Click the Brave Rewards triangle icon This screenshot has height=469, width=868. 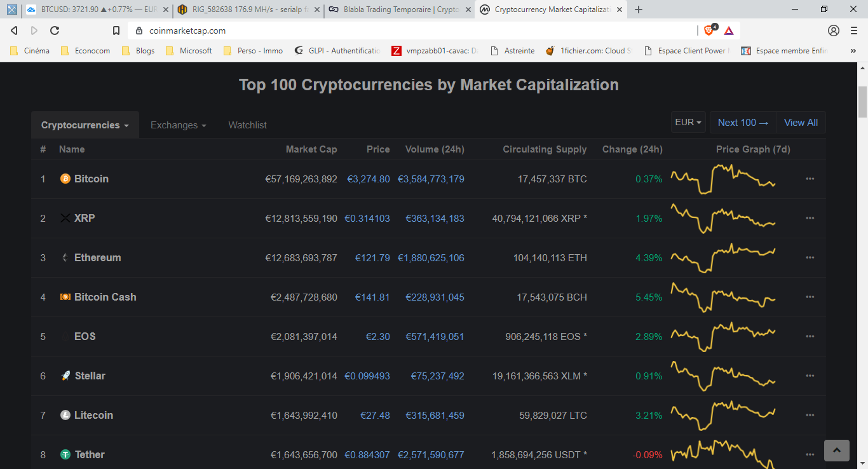728,31
